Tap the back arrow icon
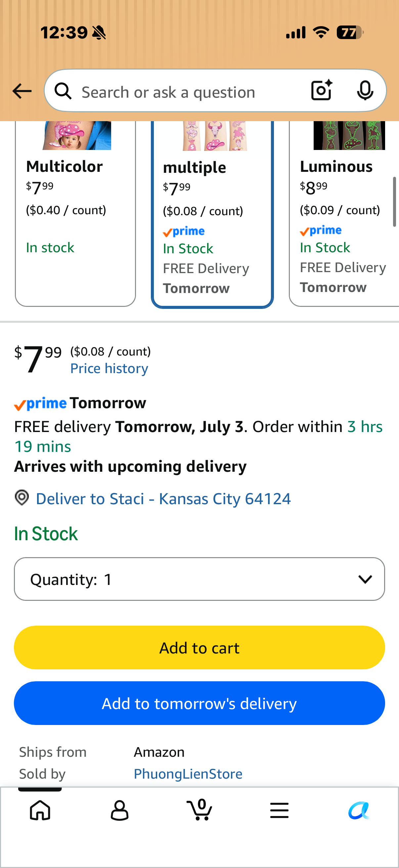 [22, 91]
